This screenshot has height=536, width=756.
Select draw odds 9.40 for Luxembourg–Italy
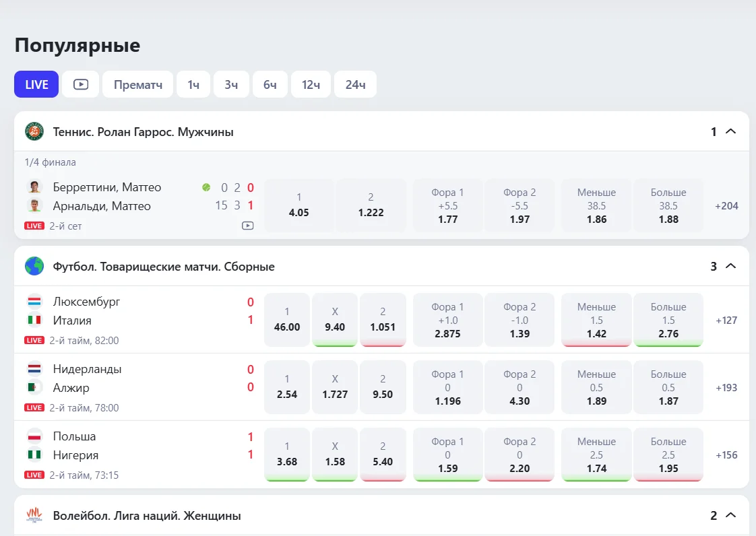(x=335, y=320)
